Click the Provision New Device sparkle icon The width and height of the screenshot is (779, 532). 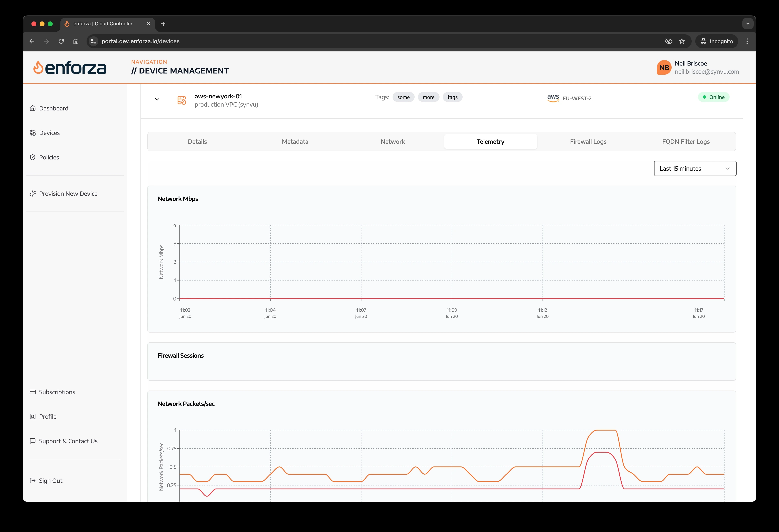click(32, 194)
